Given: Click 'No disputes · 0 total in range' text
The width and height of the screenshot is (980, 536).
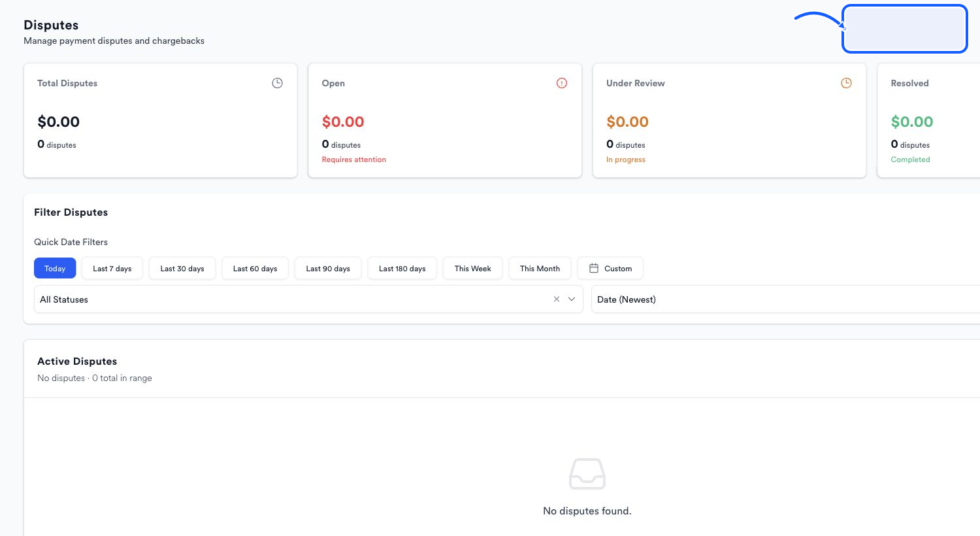Looking at the screenshot, I should click(x=94, y=378).
